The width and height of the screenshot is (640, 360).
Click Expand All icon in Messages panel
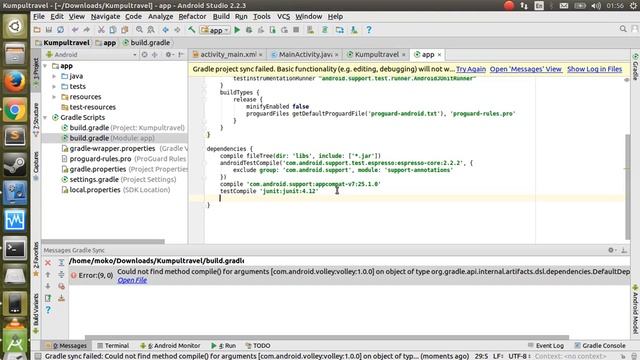click(x=61, y=263)
